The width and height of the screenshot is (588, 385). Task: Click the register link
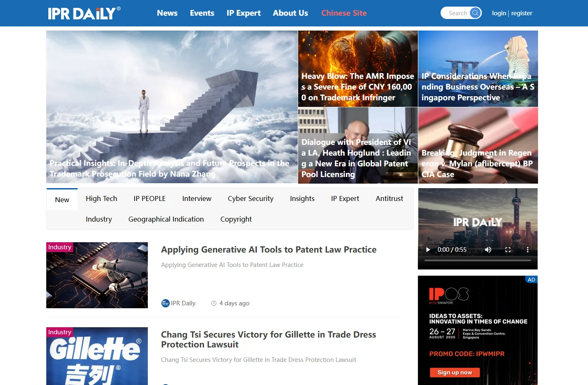(x=522, y=13)
